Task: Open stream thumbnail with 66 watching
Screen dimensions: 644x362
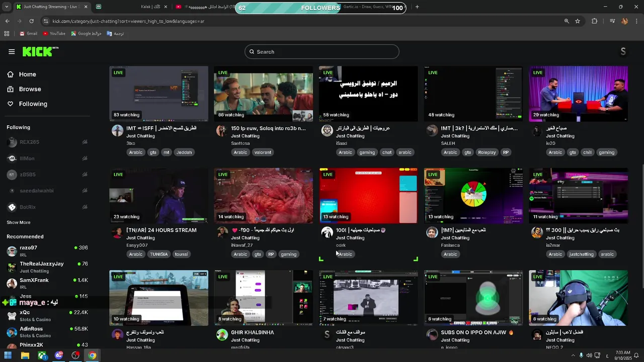Action: tap(263, 94)
